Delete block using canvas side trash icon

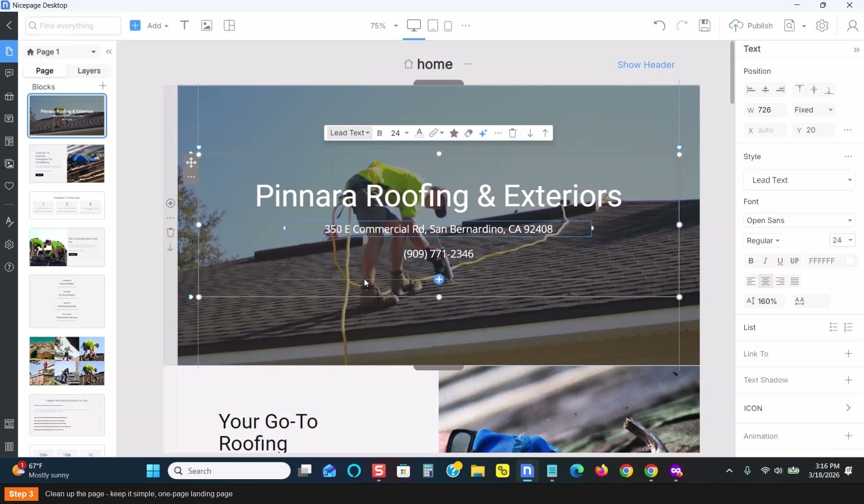[170, 233]
